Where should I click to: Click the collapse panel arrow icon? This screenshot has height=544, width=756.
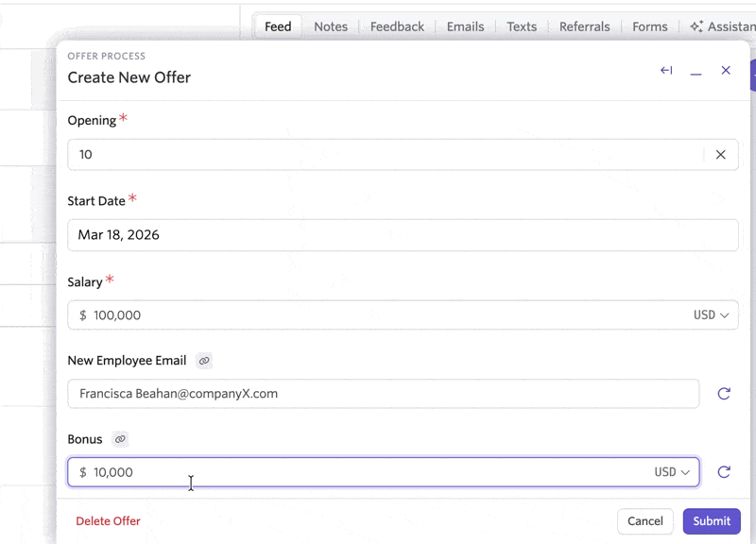point(666,71)
